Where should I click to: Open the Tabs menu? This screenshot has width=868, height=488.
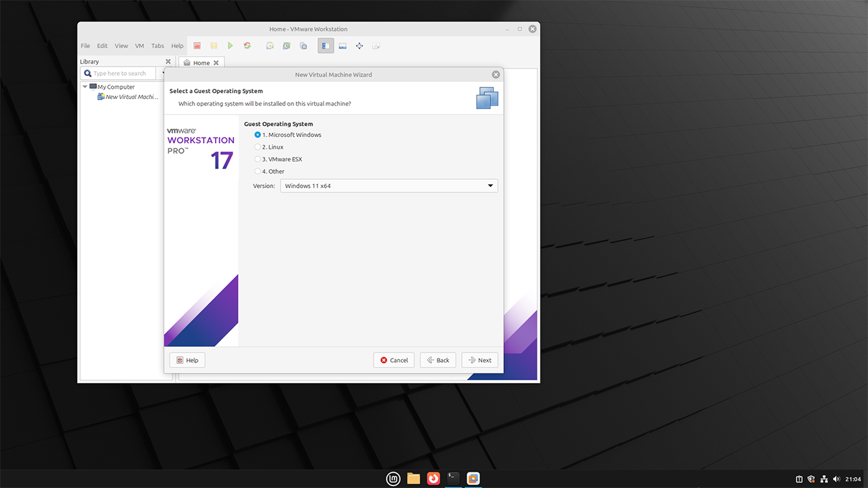click(157, 46)
